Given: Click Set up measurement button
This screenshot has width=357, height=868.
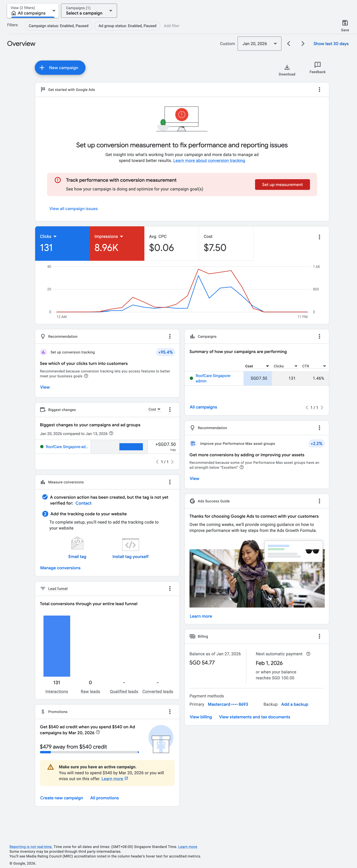Looking at the screenshot, I should point(282,185).
